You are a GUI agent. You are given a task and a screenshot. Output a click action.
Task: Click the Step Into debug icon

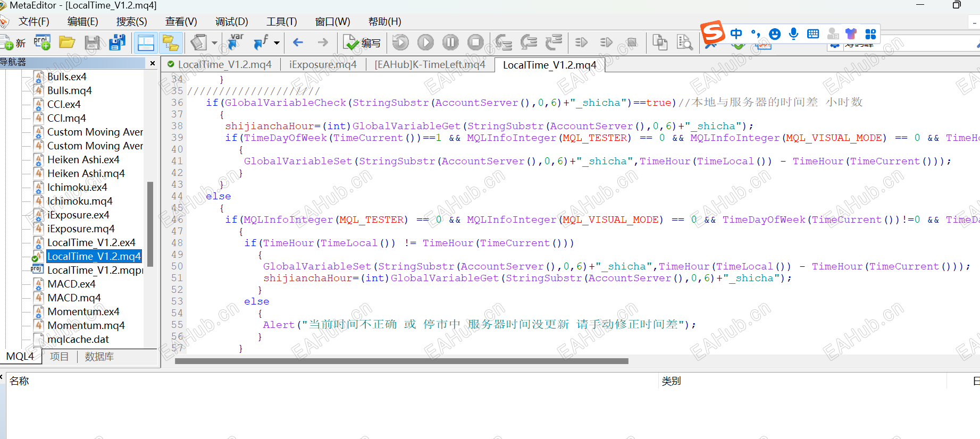coord(503,43)
